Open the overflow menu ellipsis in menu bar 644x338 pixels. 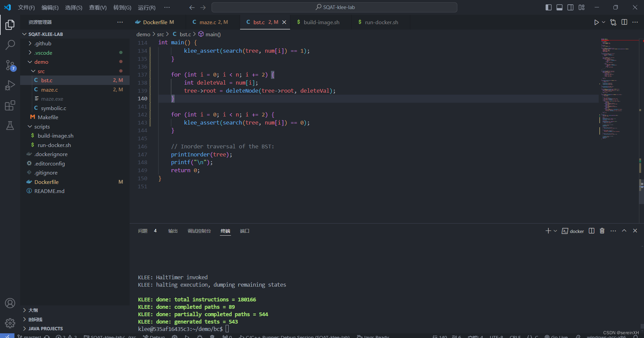(167, 7)
